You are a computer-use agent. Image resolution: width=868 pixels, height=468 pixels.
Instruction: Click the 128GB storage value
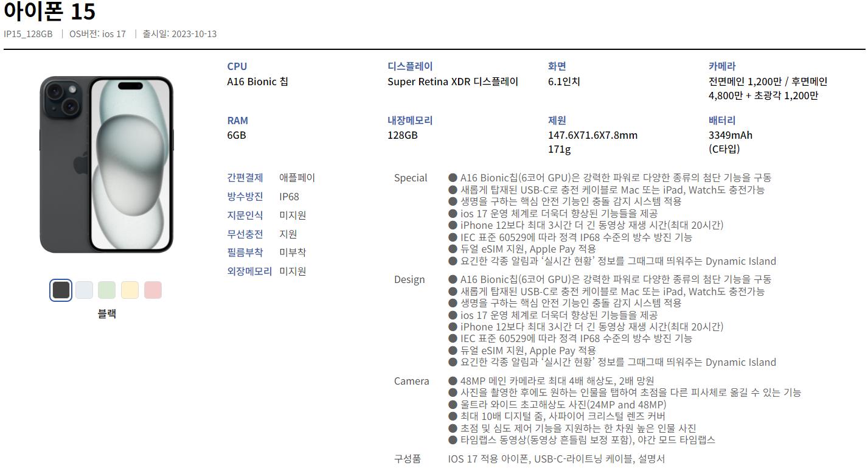pos(403,135)
